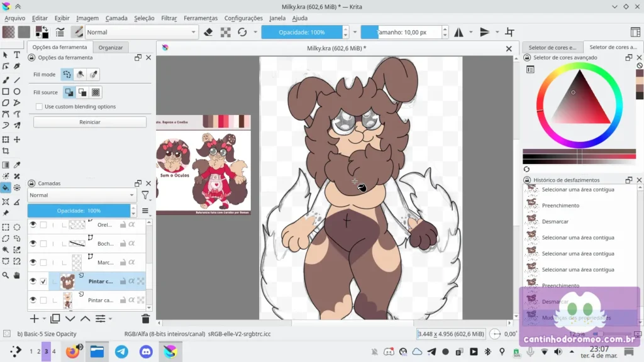
Task: Adjust the top toolbar Opacidade slider
Action: click(302, 32)
